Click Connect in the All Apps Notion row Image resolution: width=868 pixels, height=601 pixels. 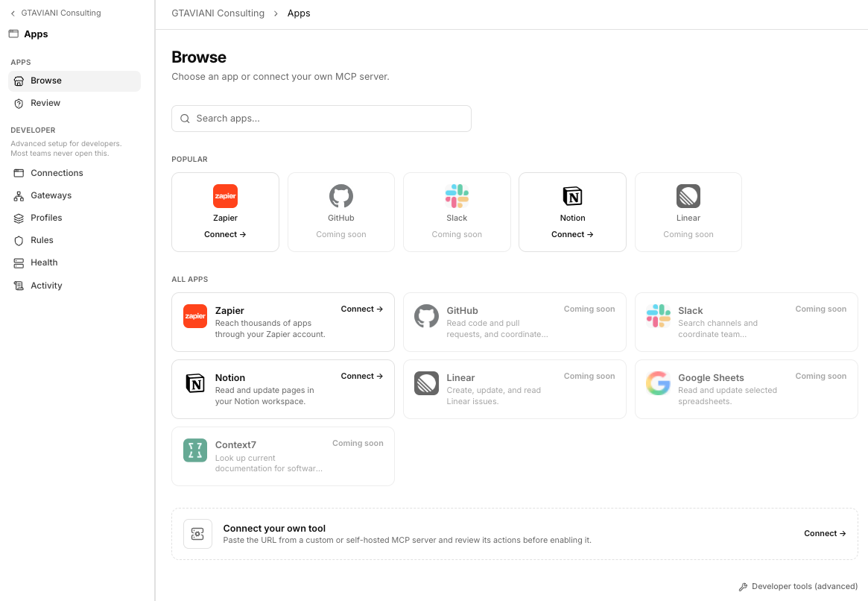(361, 376)
